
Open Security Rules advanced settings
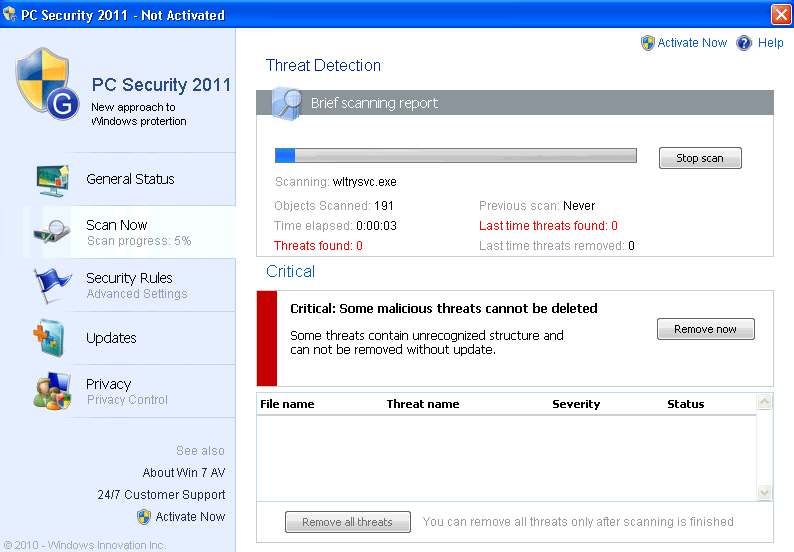(x=130, y=285)
